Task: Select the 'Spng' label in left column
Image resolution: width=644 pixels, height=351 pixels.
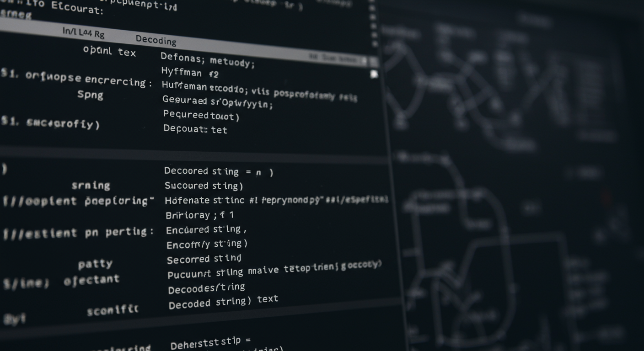Action: (90, 95)
